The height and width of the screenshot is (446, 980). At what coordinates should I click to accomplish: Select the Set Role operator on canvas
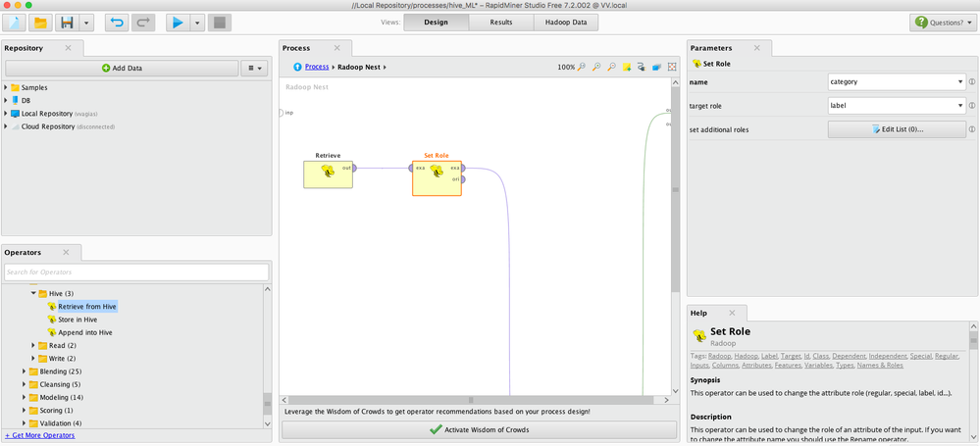(x=437, y=178)
